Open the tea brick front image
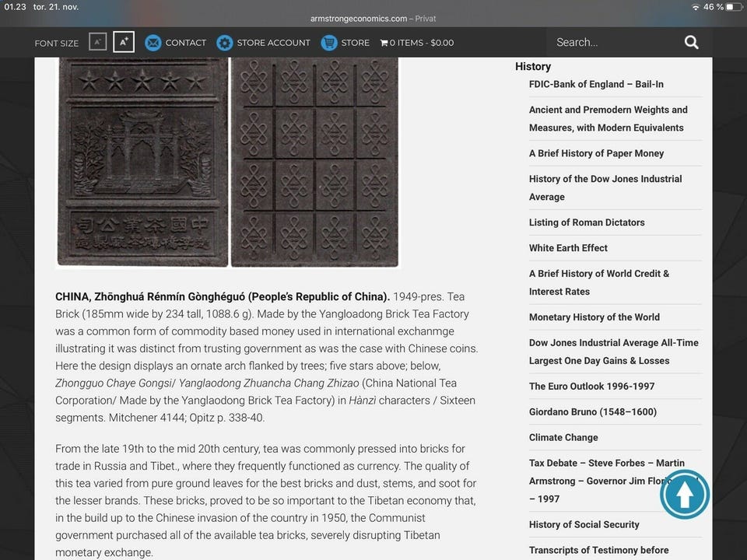The height and width of the screenshot is (560, 747). click(142, 162)
